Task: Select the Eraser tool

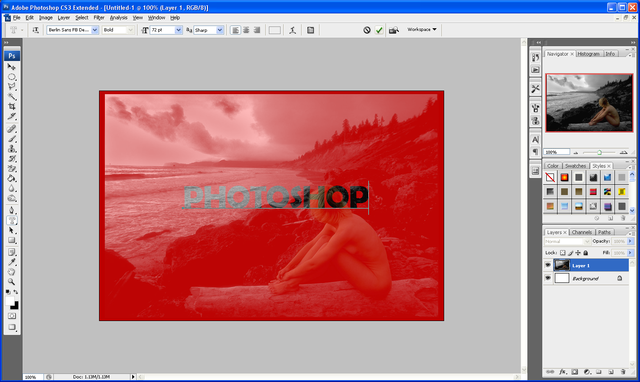Action: [12, 169]
